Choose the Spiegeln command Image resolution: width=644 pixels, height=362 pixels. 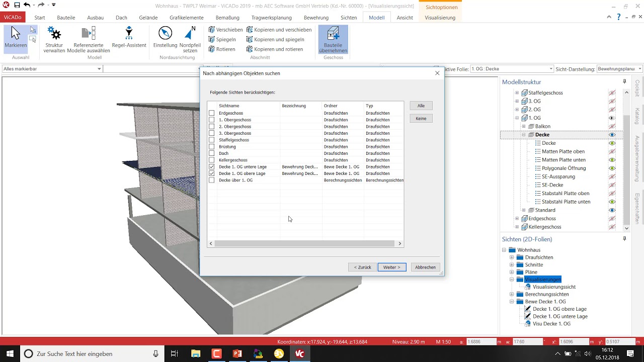coord(222,39)
